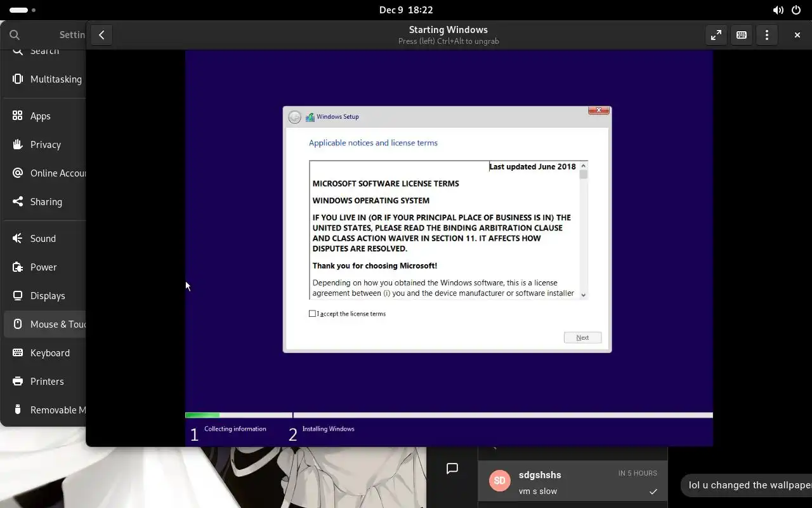Open Multitasking in Settings sidebar
812x508 pixels.
(x=44, y=79)
